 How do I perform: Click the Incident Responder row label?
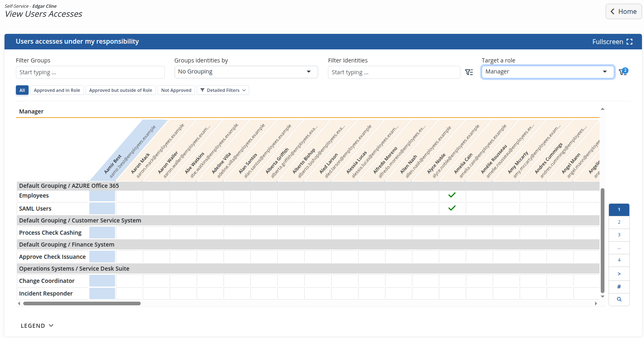click(46, 294)
